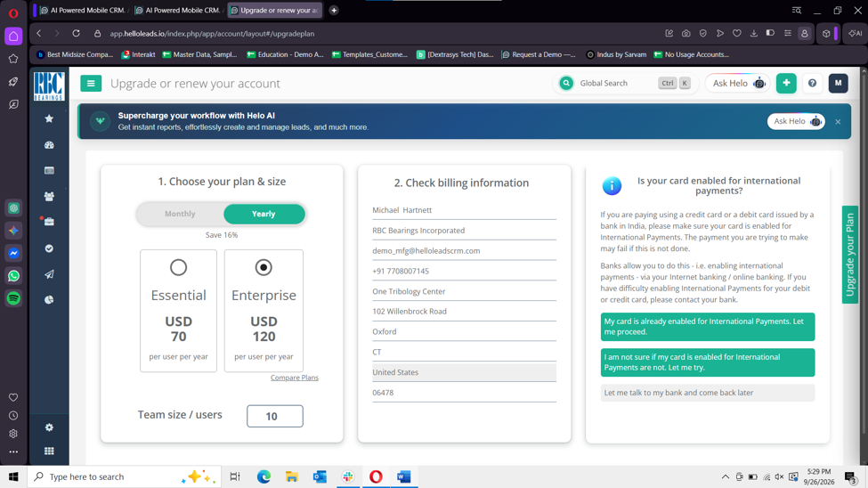Open the people/contacts icon in sidebar
Viewport: 868px width, 488px height.
coord(49,196)
